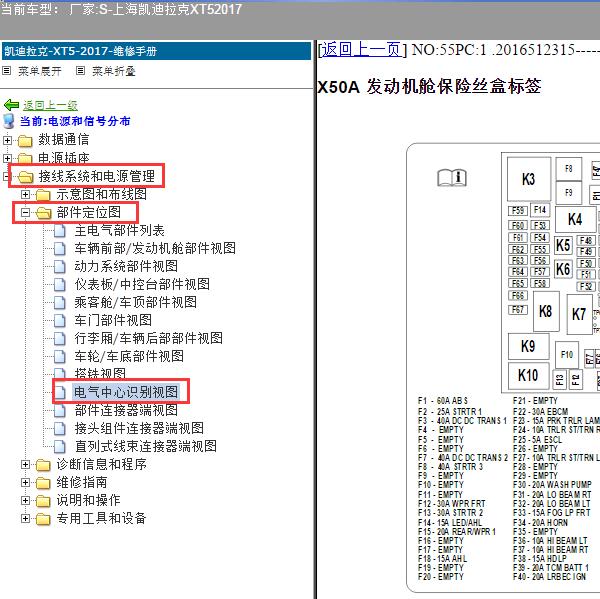The image size is (600, 599).
Task: Select the 接线系统和电源管理 folder label
Action: coord(97,176)
